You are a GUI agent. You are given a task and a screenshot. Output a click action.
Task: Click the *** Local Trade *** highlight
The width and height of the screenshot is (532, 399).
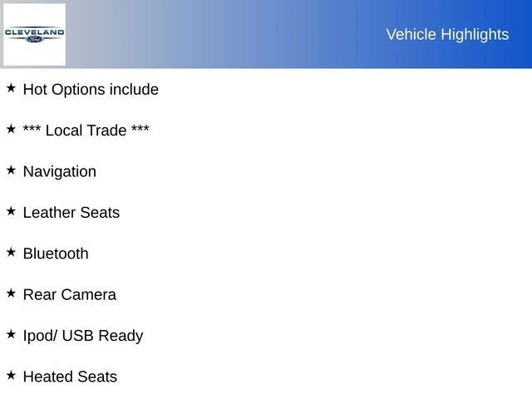point(86,131)
